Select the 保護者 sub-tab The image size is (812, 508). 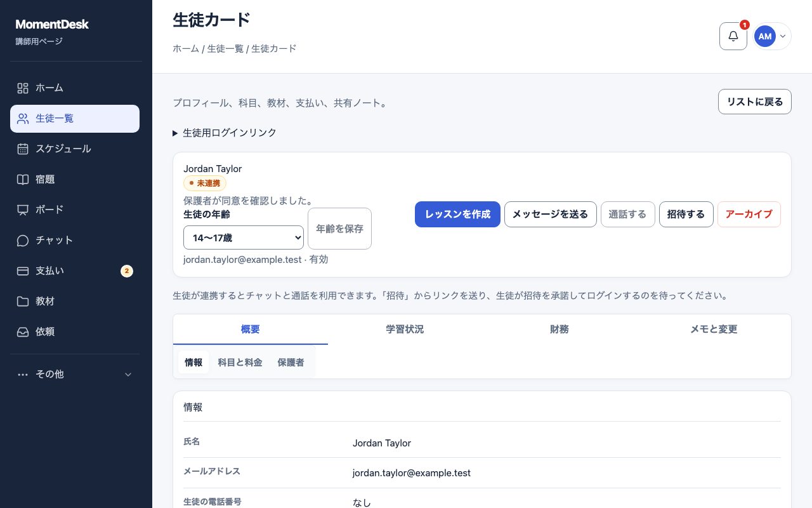click(291, 363)
